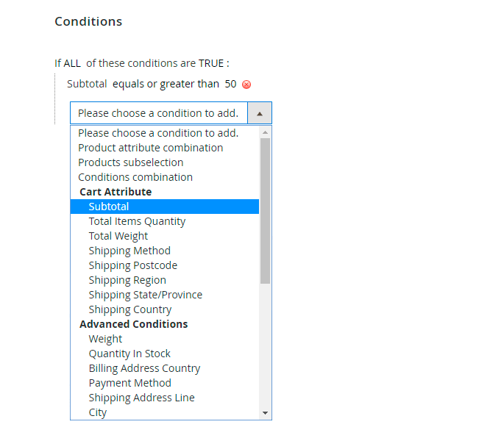Remove the Subtotal condition with red icon
The image size is (504, 441).
(246, 85)
